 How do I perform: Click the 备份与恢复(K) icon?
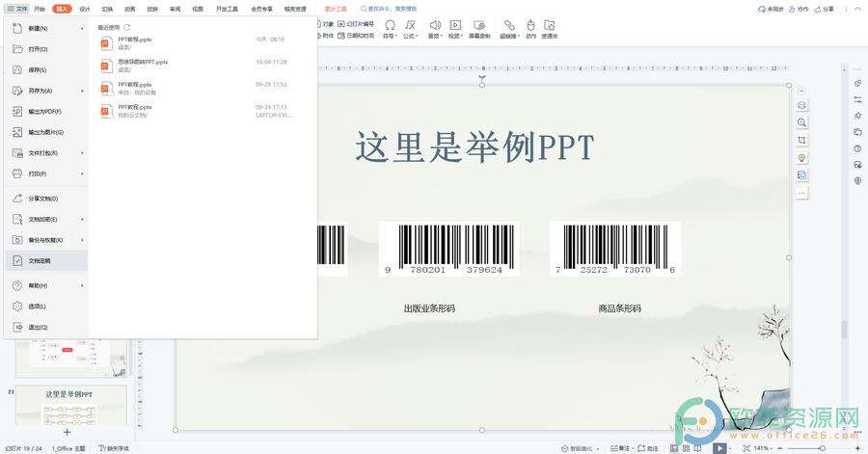coord(17,240)
